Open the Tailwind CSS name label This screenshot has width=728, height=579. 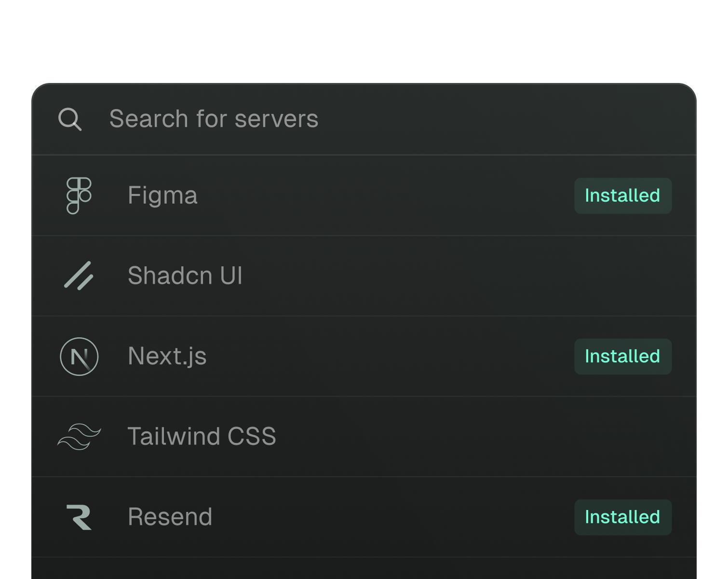coord(202,437)
